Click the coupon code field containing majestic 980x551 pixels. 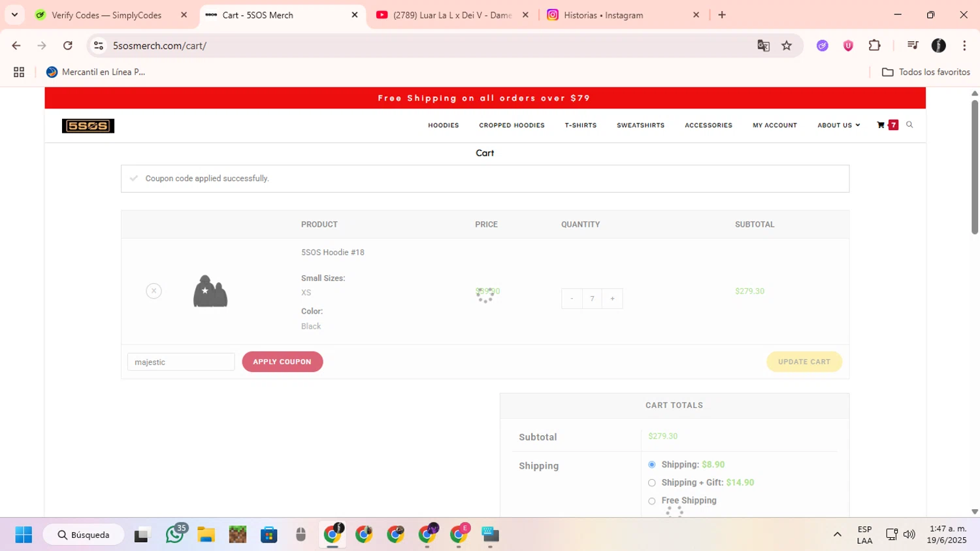pyautogui.click(x=181, y=362)
